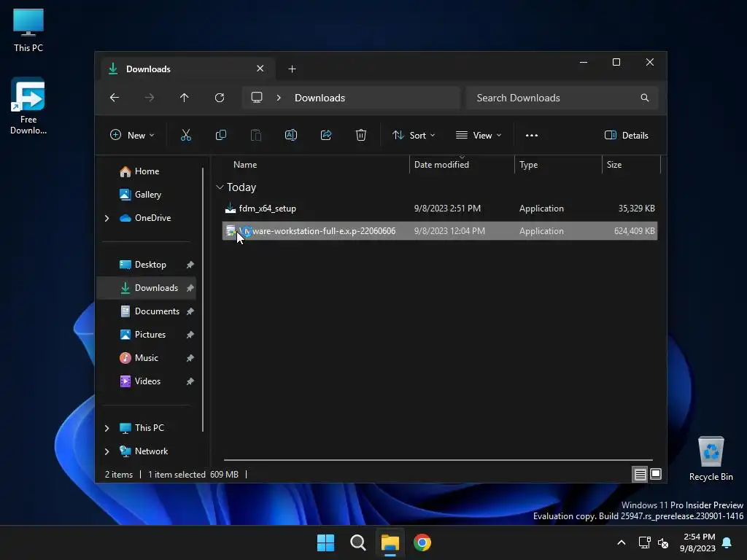Show hidden tray icons chevron
This screenshot has height=560, width=747.
[622, 542]
